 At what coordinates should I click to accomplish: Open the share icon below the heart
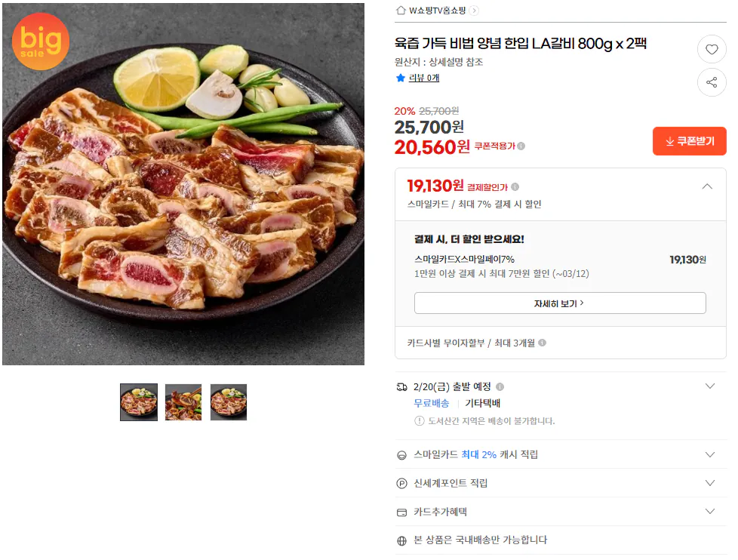(x=711, y=82)
